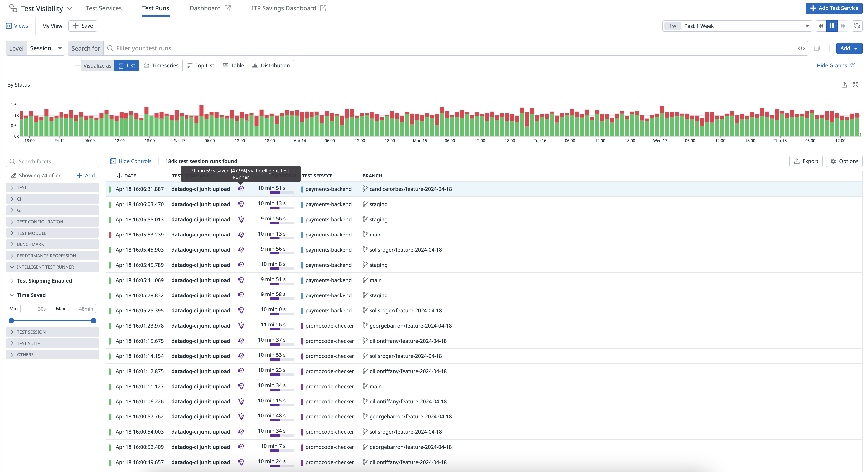Click the Time Saved minimum slider handle
Screen dimensions: 868x472
coord(11,321)
